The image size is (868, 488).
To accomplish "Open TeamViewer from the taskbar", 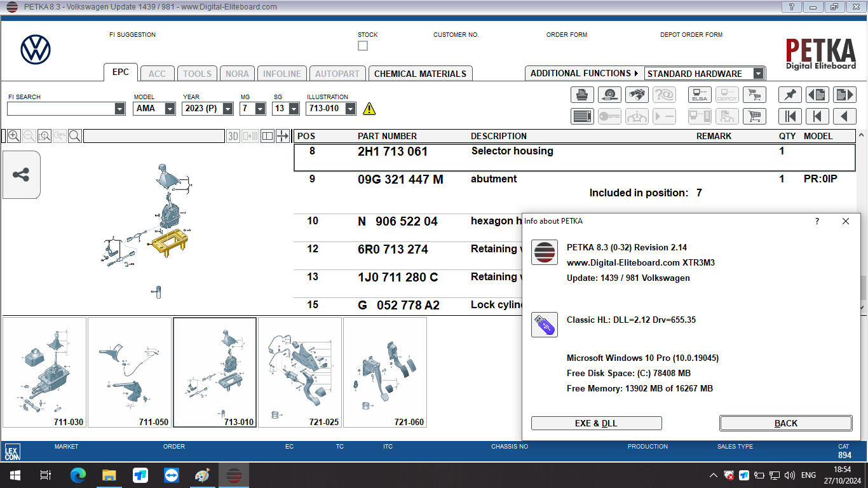I will point(172,475).
